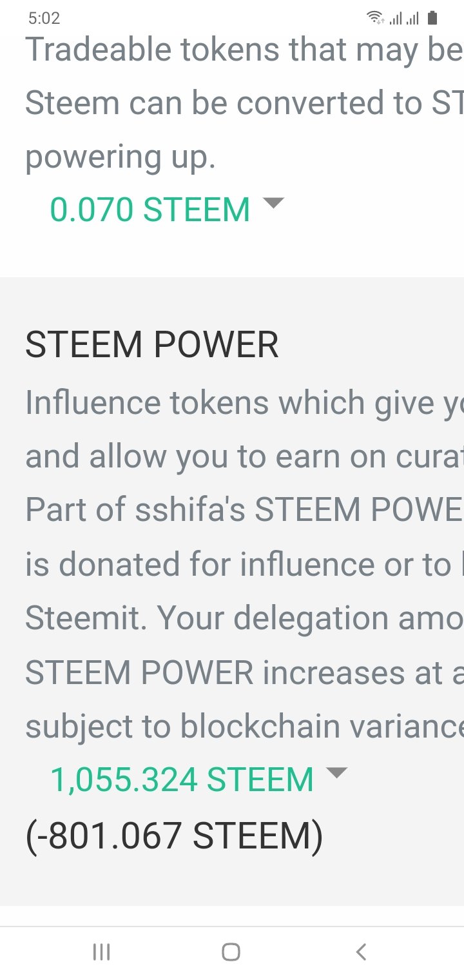The image size is (464, 980).
Task: Expand the arrow beside 1,055.324 STEEM
Action: 337,772
